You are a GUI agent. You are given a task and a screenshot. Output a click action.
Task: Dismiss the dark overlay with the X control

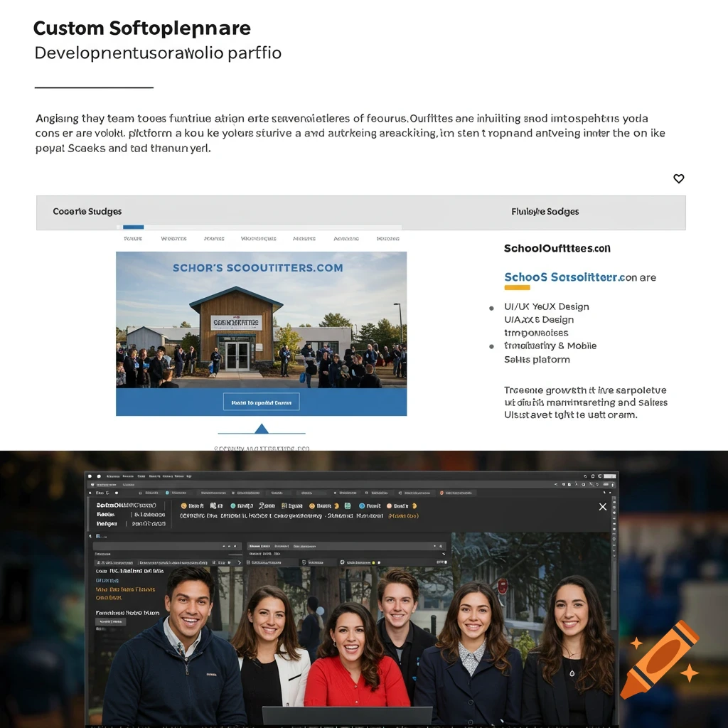(603, 507)
